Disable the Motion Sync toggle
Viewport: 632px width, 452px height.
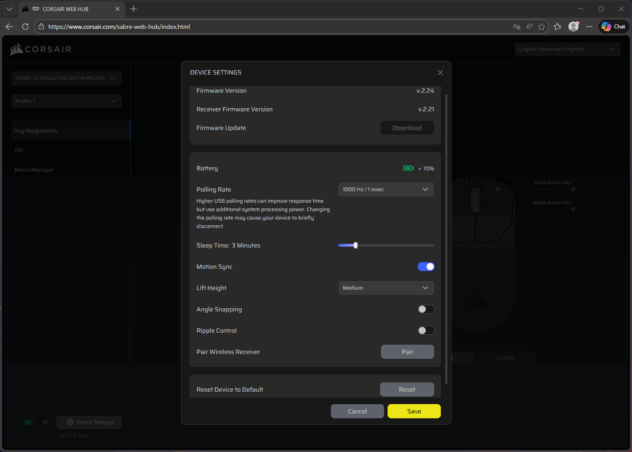click(426, 267)
